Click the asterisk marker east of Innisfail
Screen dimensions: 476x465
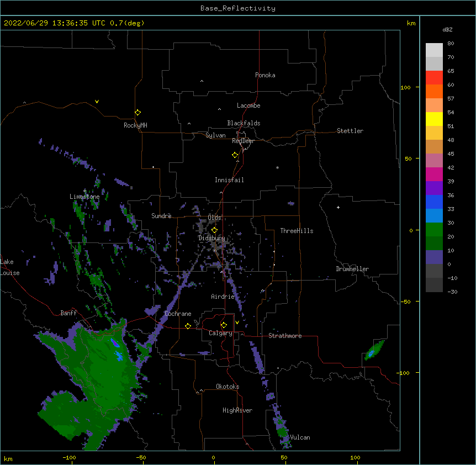[x=277, y=167]
